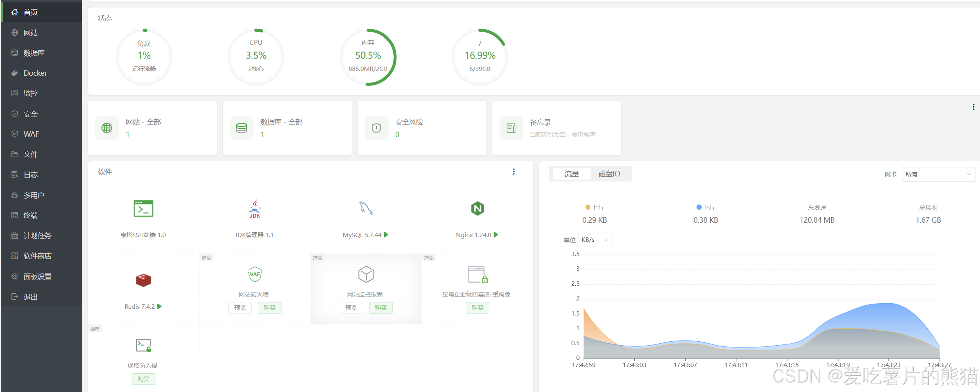Open JDK管理器 1.1
Viewport: 980px width, 392px height.
(x=254, y=235)
